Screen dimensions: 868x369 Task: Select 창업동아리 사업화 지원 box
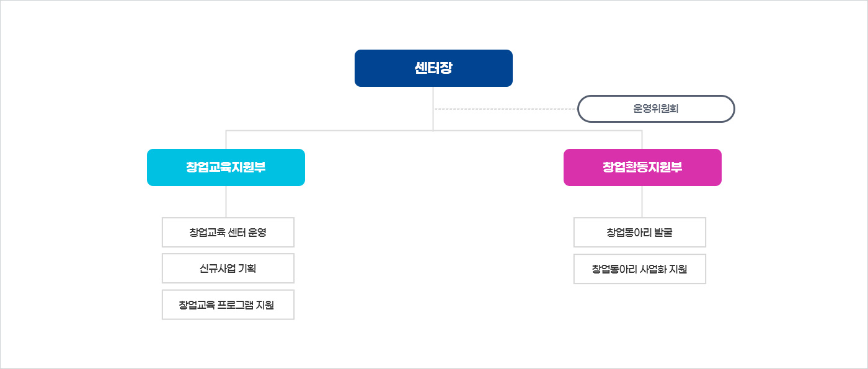[x=640, y=269]
